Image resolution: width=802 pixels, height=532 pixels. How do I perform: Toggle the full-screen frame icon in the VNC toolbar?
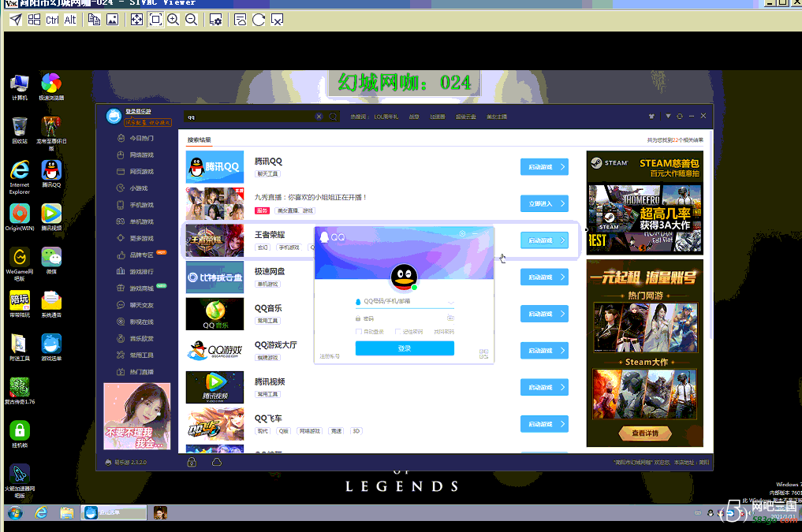click(155, 20)
